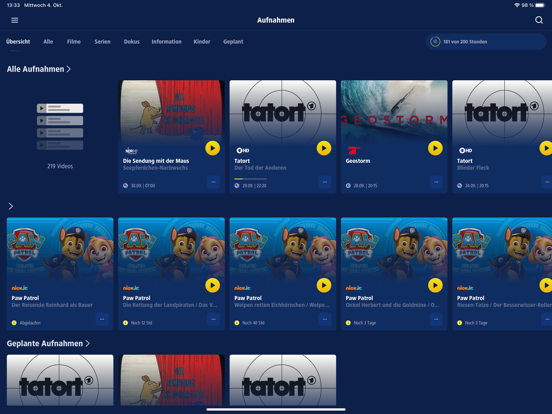Open the search magnifier icon
This screenshot has width=552, height=414.
(539, 20)
